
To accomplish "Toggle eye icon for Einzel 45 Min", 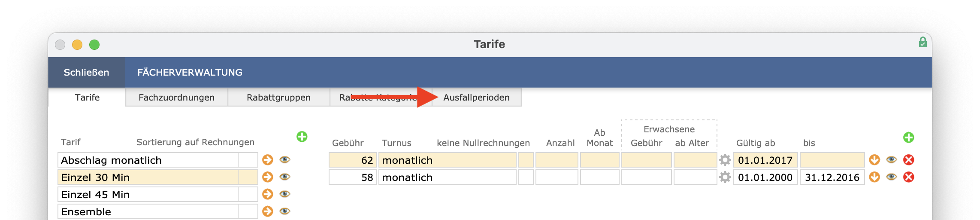I will [285, 194].
